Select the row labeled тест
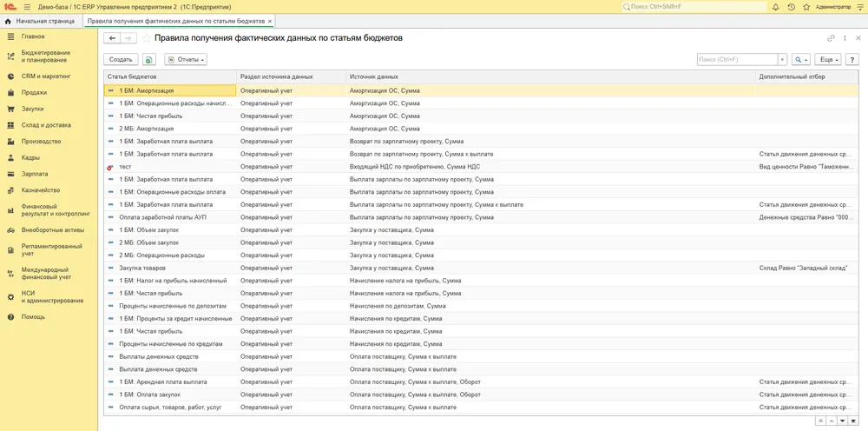The height and width of the screenshot is (431, 868). point(481,167)
